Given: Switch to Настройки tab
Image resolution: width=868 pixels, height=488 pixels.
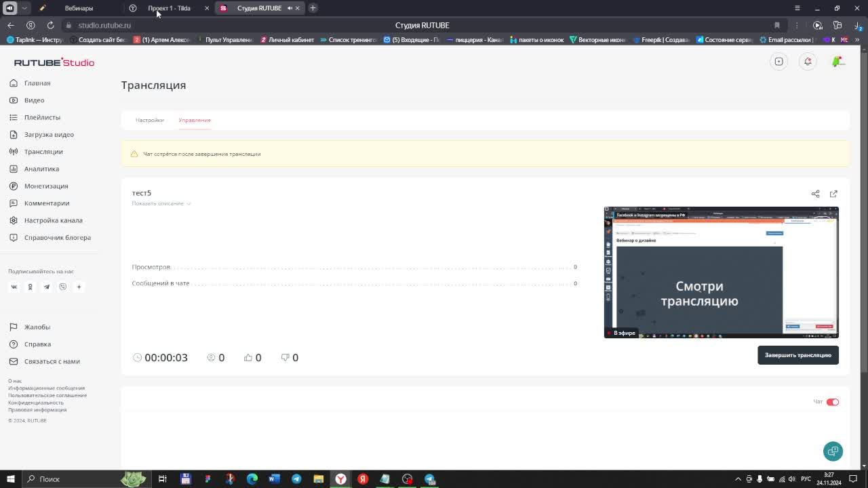Looking at the screenshot, I should tap(149, 120).
